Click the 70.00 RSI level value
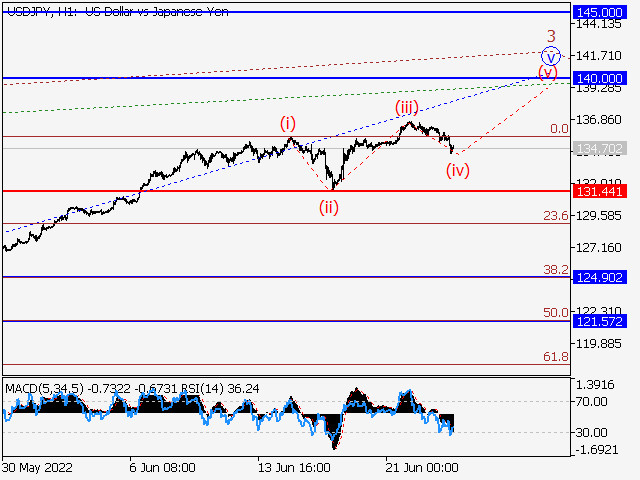The image size is (640, 480). [x=591, y=402]
